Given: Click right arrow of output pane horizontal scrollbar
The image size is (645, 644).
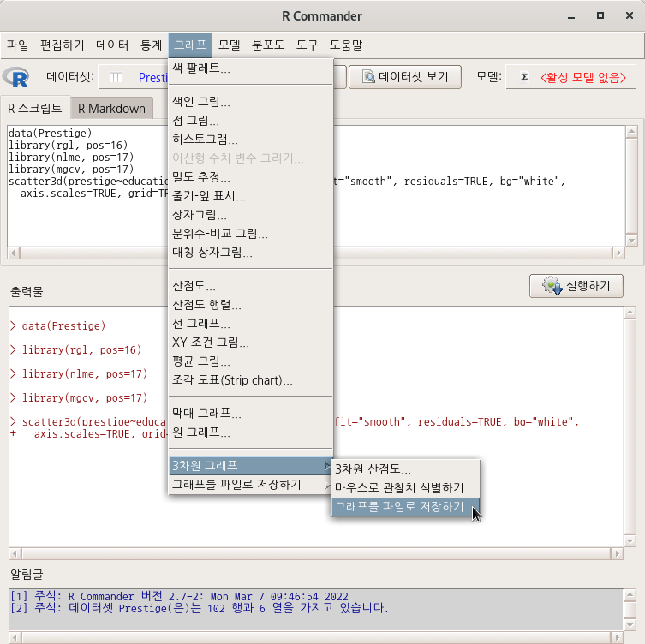Looking at the screenshot, I should pos(617,553).
